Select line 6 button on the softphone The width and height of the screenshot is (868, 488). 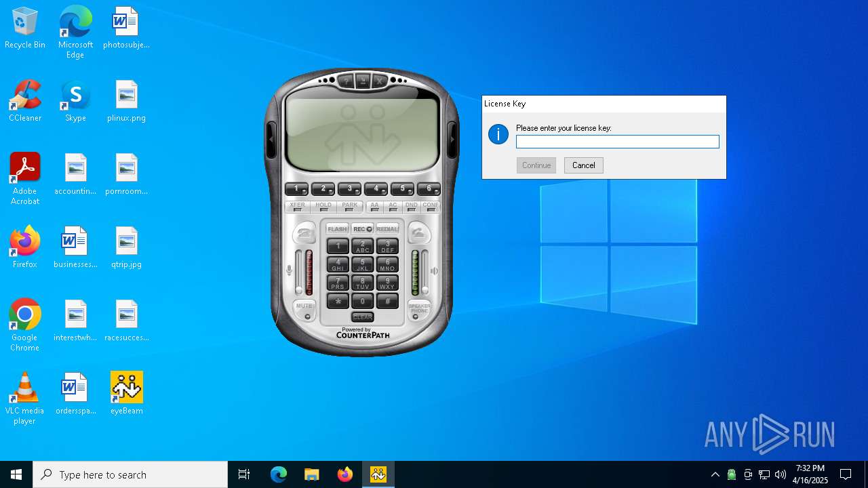(429, 188)
